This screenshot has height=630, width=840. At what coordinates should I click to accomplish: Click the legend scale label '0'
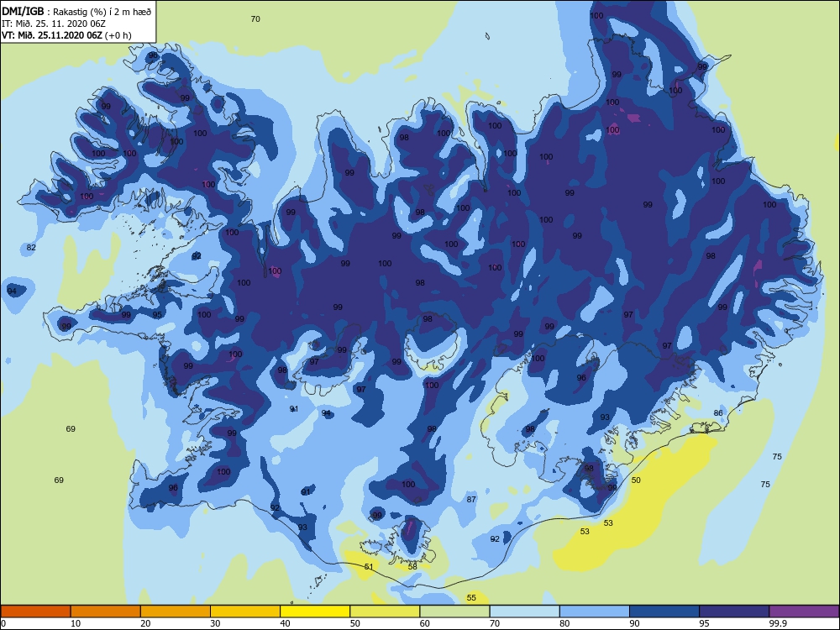pyautogui.click(x=3, y=623)
